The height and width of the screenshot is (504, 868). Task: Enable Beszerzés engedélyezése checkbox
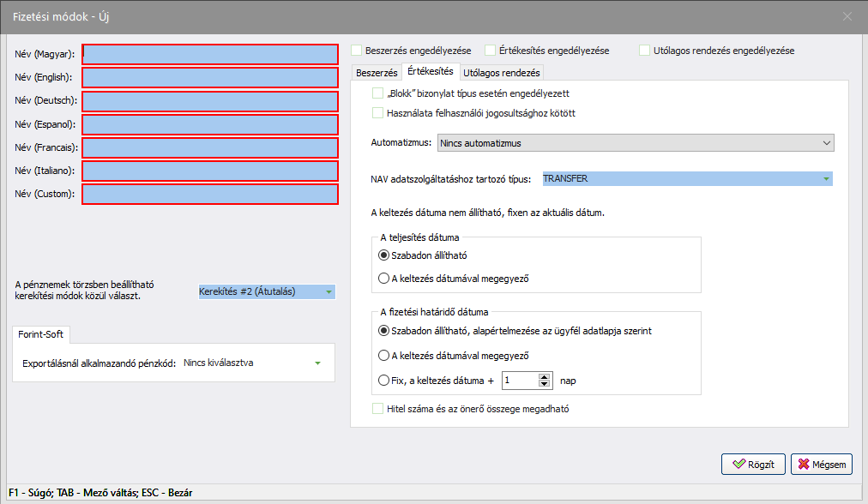click(x=357, y=51)
